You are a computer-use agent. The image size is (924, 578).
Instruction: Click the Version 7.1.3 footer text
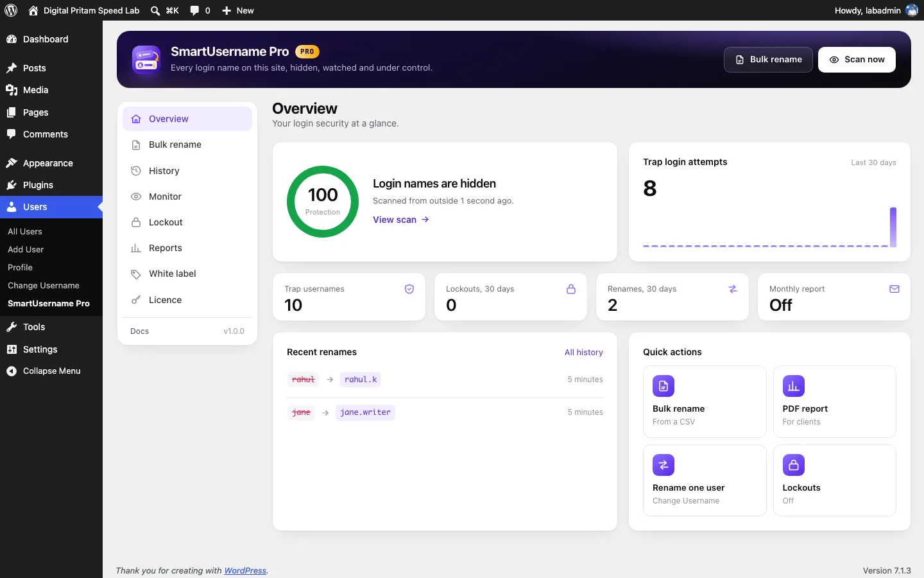(x=887, y=570)
